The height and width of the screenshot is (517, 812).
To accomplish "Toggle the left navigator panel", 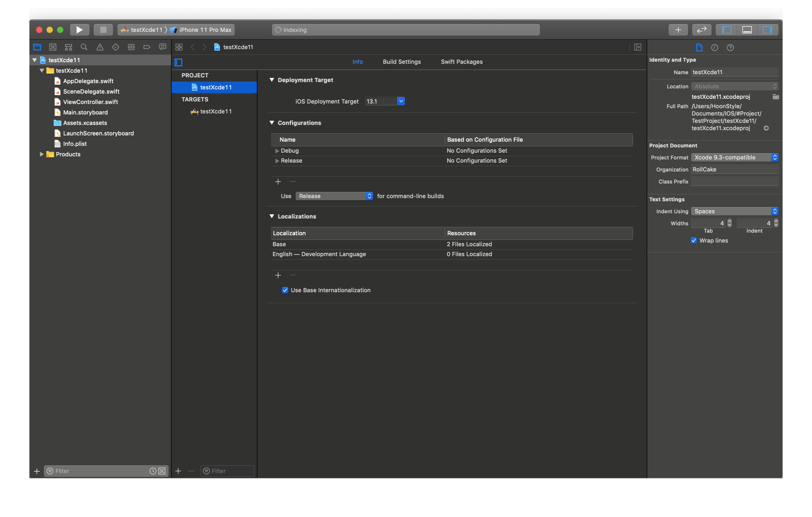I will [x=727, y=30].
